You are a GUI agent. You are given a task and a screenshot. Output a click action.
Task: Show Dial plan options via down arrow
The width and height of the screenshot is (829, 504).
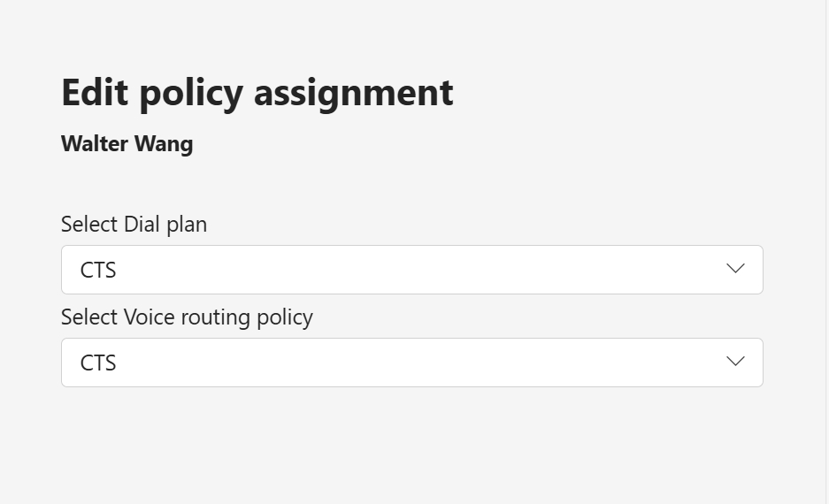[x=735, y=269]
